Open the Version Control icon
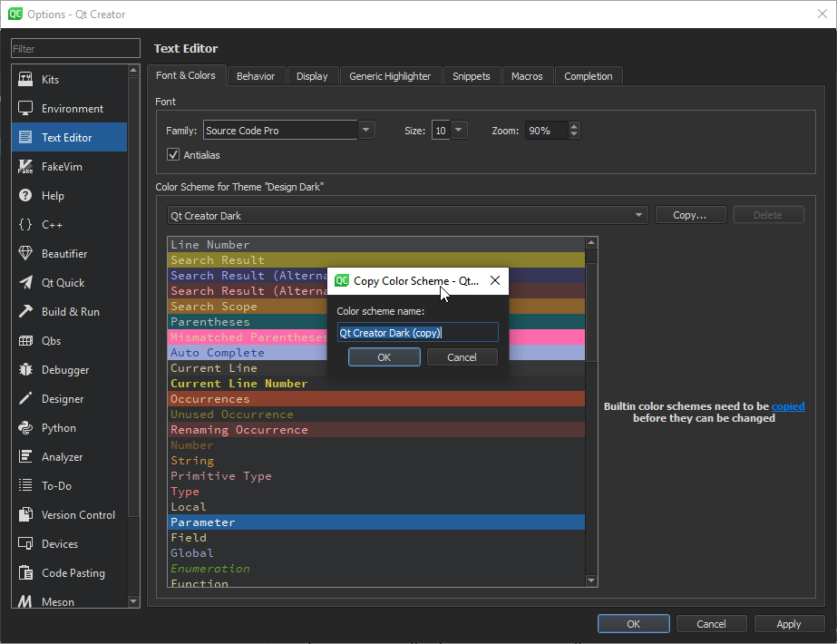Viewport: 837px width, 644px height. click(25, 515)
